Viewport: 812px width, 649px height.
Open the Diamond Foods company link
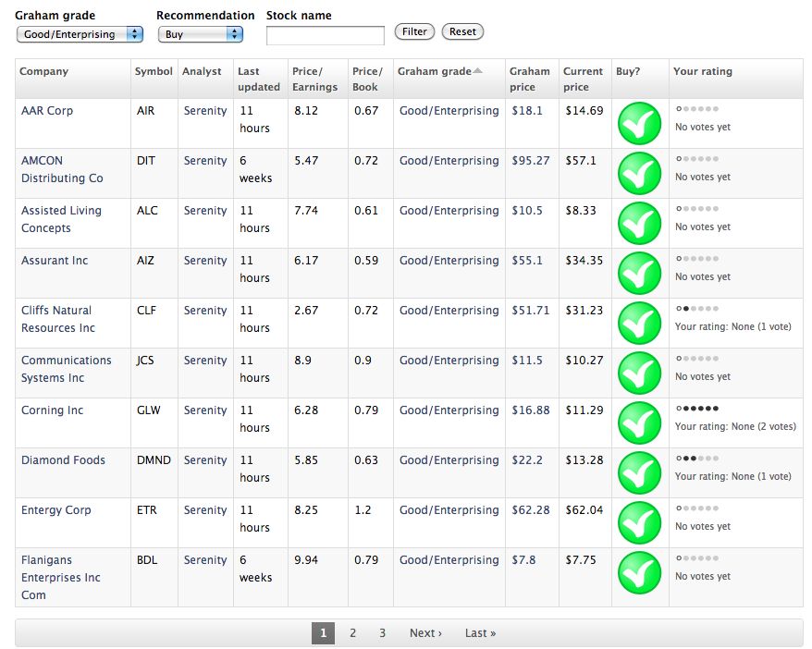click(63, 460)
